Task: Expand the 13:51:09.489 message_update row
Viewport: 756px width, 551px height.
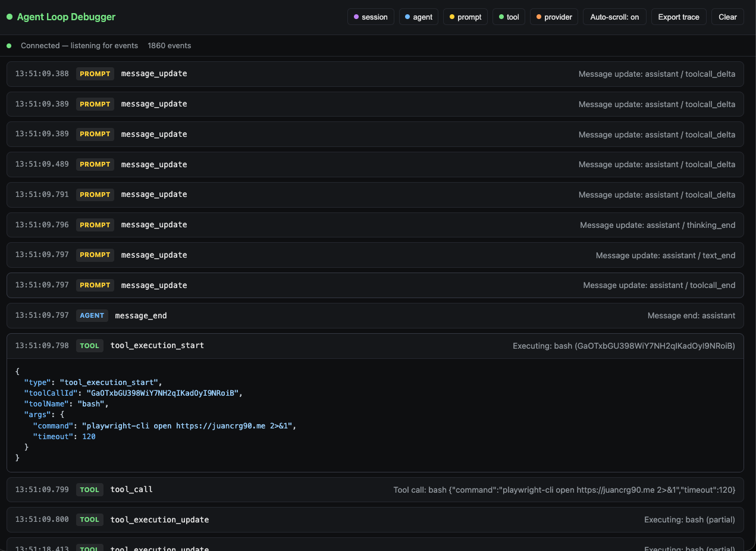Action: (x=375, y=164)
